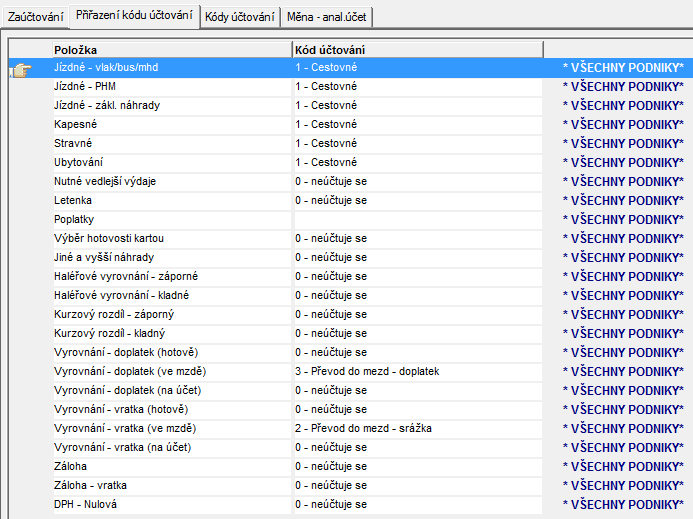Select Vyrovnání - vratka (hotově) row
693x519 pixels.
tap(171, 410)
